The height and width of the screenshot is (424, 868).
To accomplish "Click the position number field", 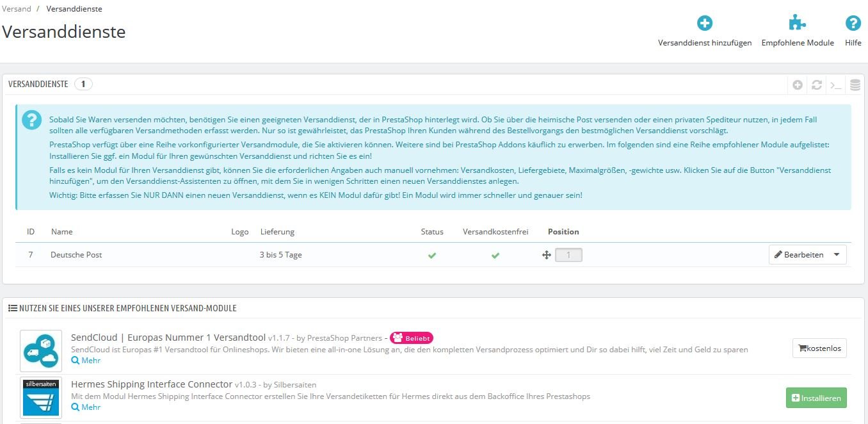I will tap(568, 255).
